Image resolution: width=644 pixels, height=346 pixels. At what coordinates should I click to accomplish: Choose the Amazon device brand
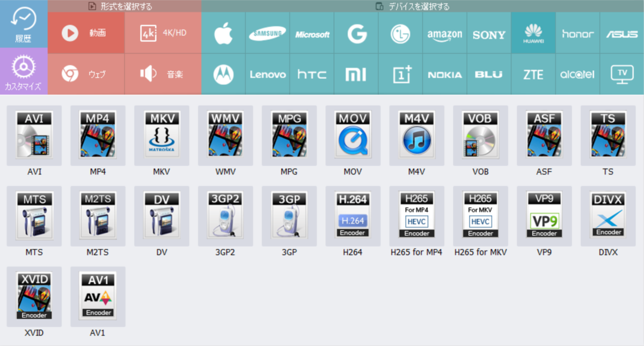pyautogui.click(x=445, y=33)
